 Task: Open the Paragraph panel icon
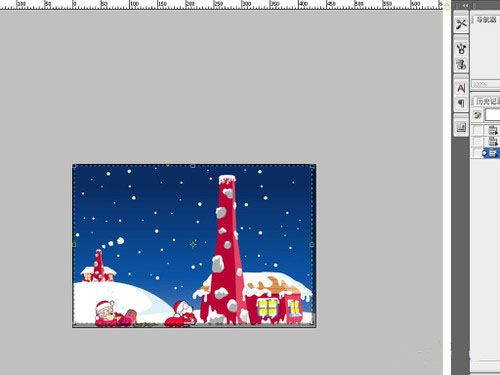[461, 103]
